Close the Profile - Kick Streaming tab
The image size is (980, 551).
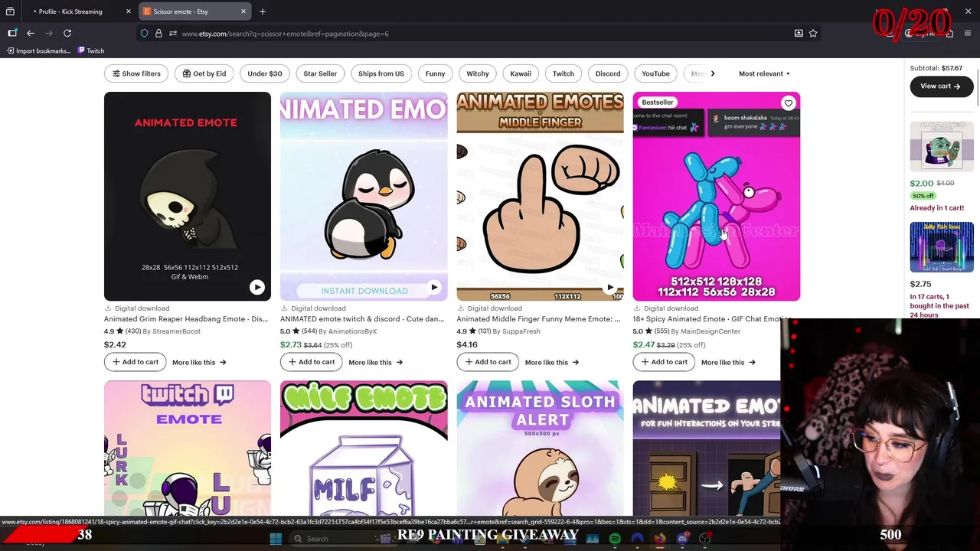(x=129, y=11)
